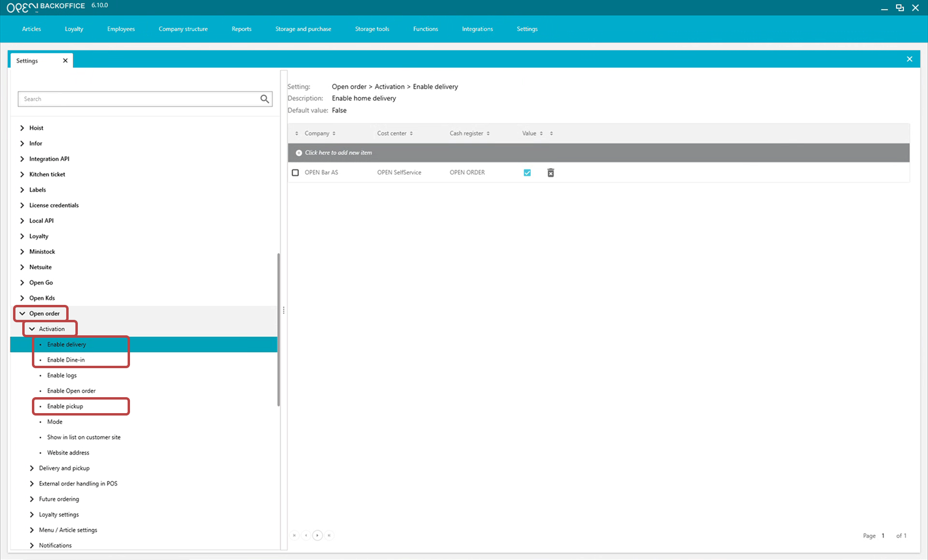Expand the Ministock node

(x=22, y=252)
